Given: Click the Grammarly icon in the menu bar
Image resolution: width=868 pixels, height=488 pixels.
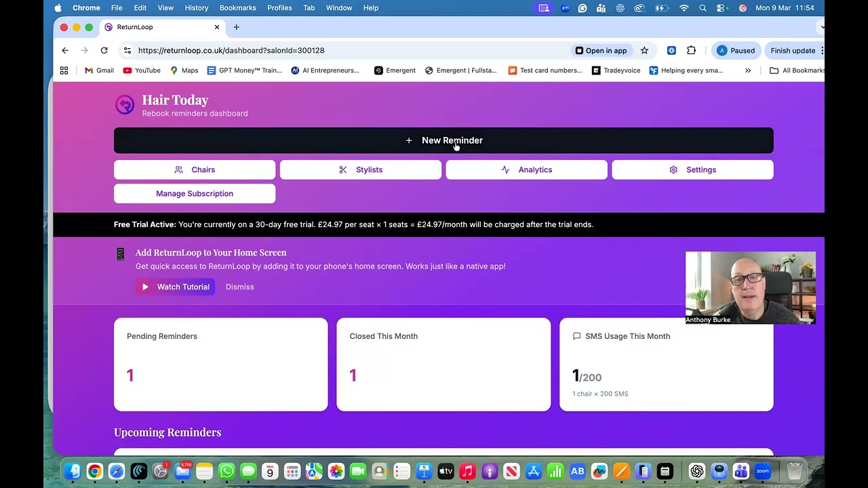Looking at the screenshot, I should pos(583,8).
